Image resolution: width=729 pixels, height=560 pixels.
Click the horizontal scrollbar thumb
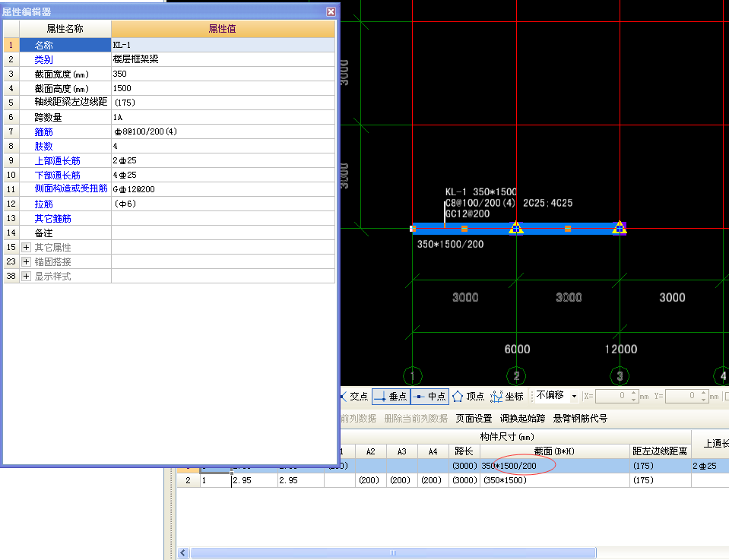(x=393, y=552)
